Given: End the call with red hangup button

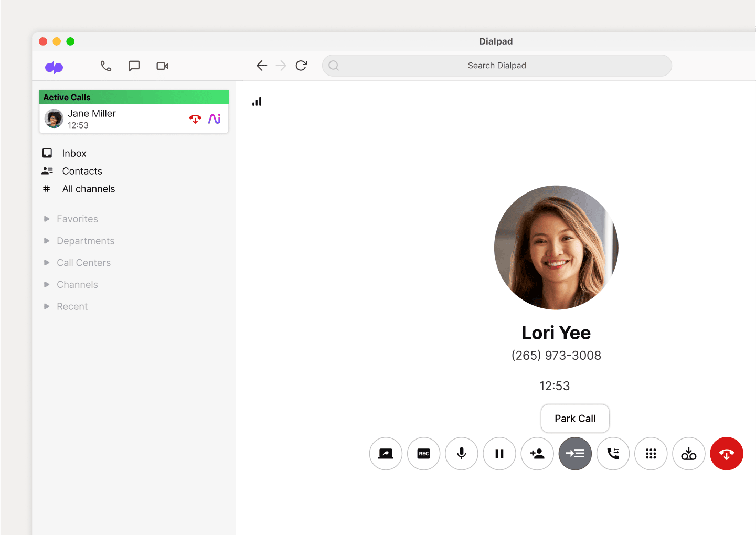Looking at the screenshot, I should pyautogui.click(x=727, y=454).
